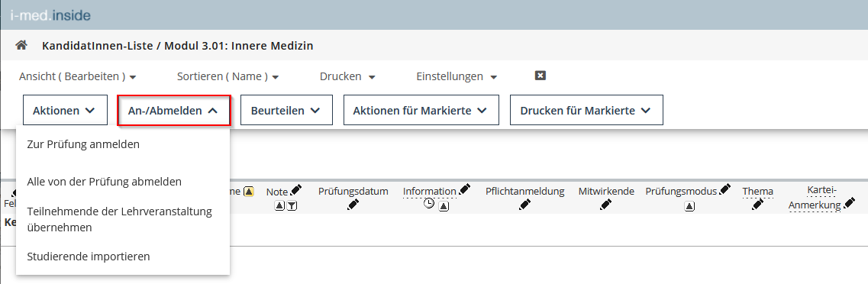Click the Prüfungsmodus column header

click(x=681, y=192)
